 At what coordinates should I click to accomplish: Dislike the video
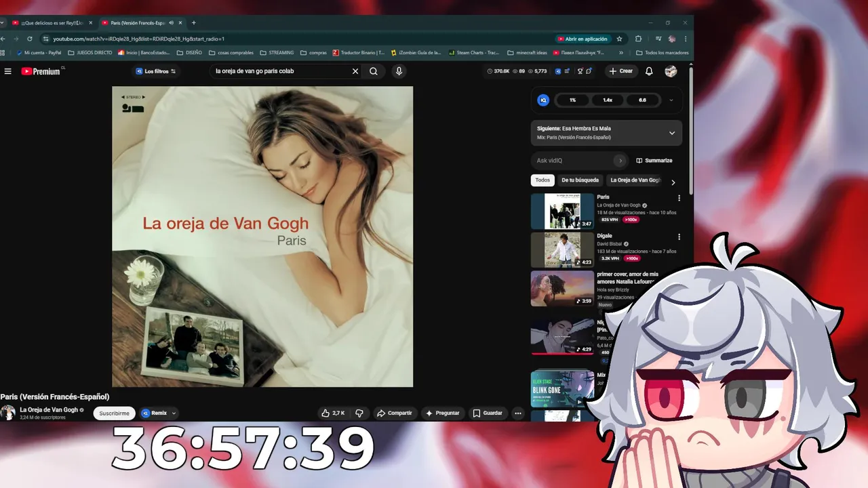(360, 413)
